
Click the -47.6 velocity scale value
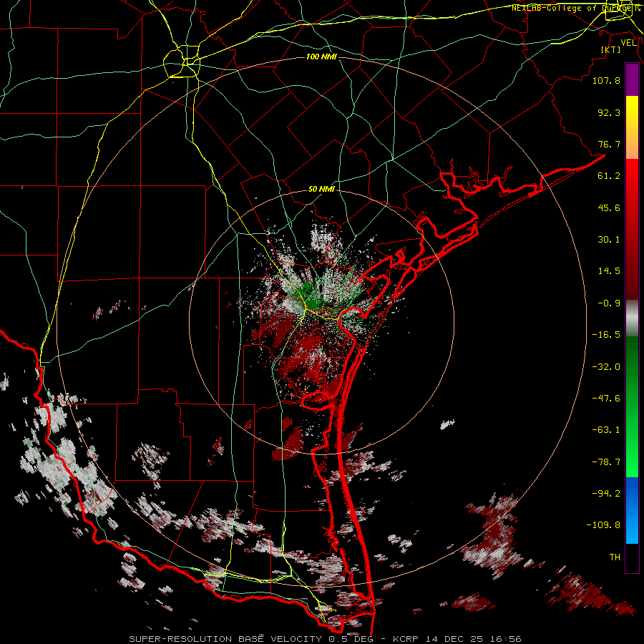[606, 398]
